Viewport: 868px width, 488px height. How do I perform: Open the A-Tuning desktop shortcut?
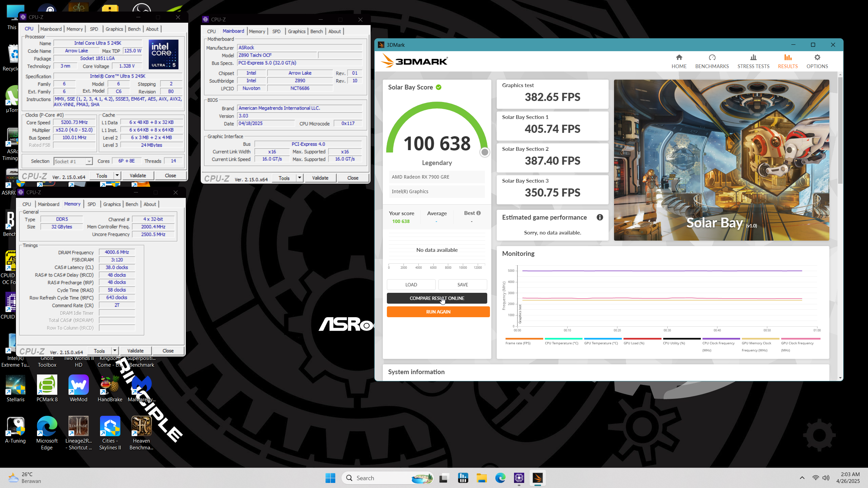point(16,430)
